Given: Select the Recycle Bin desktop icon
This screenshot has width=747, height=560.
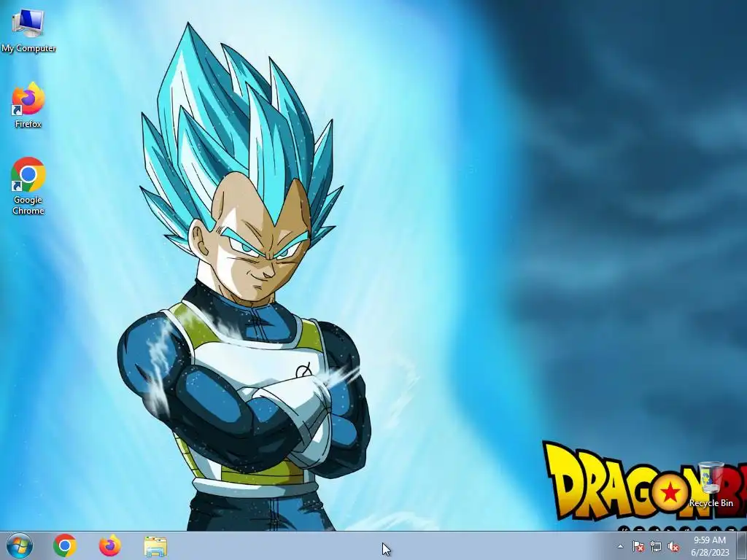Looking at the screenshot, I should [711, 484].
